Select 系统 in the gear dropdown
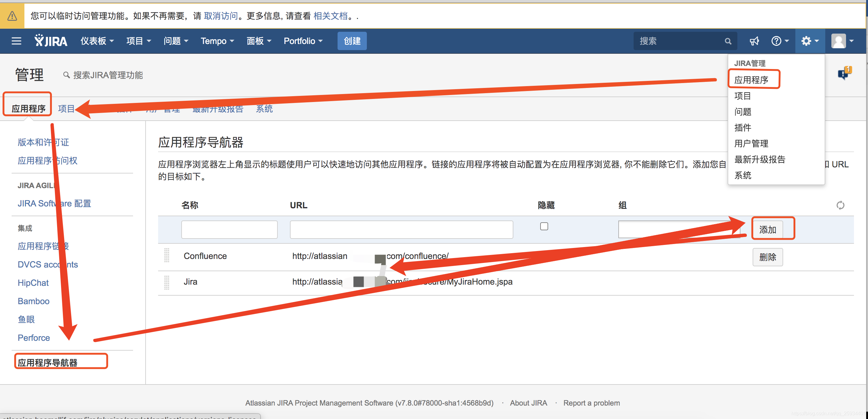The image size is (868, 419). 742,175
